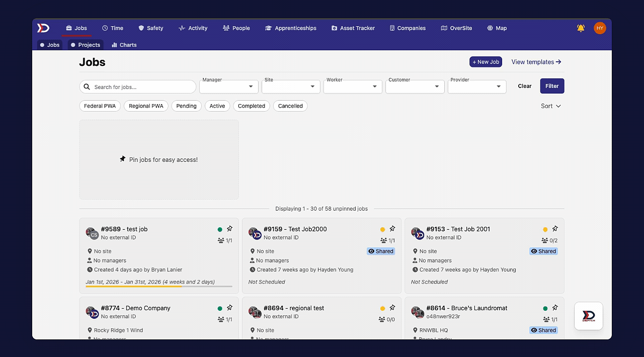The image size is (644, 357).
Task: Open the Manager dropdown
Action: click(x=229, y=86)
